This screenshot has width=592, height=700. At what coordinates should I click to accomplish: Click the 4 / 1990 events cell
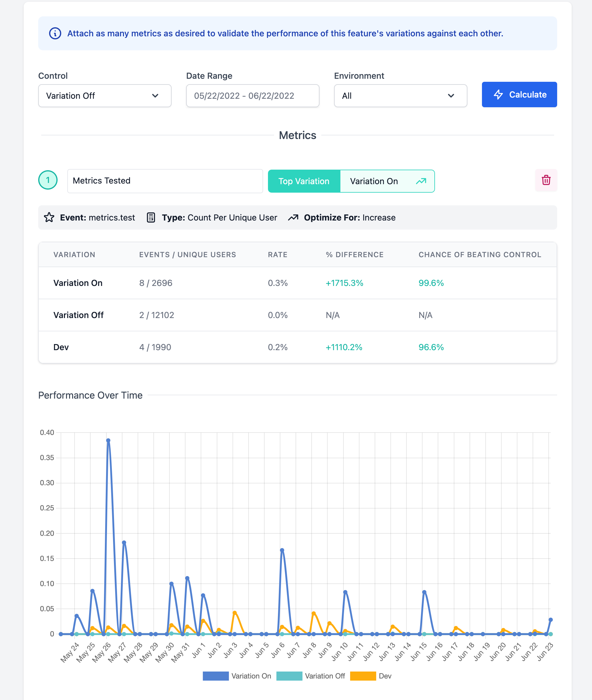155,347
